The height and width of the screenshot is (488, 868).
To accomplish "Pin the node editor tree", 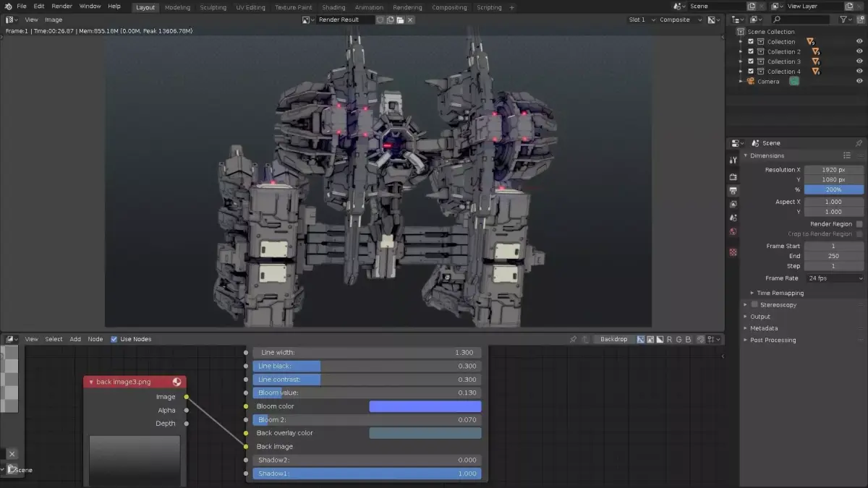I will point(573,339).
